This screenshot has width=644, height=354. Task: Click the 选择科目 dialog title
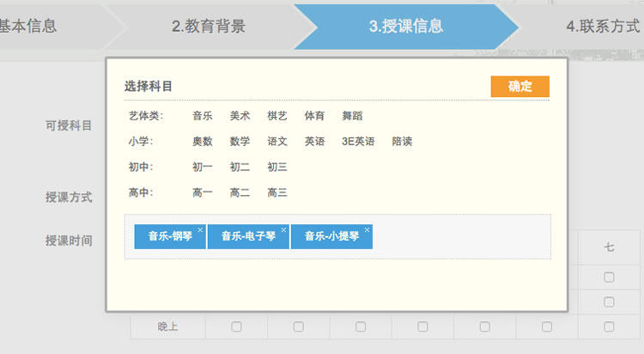click(x=149, y=86)
